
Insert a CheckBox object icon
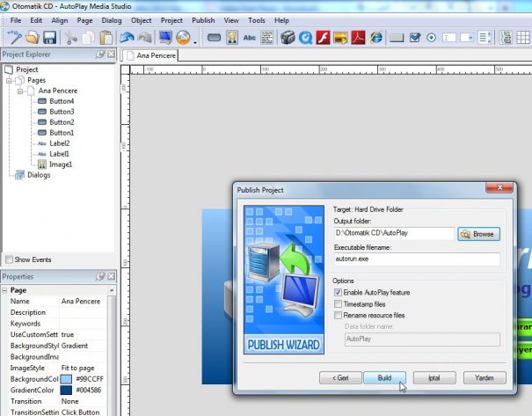tap(414, 37)
